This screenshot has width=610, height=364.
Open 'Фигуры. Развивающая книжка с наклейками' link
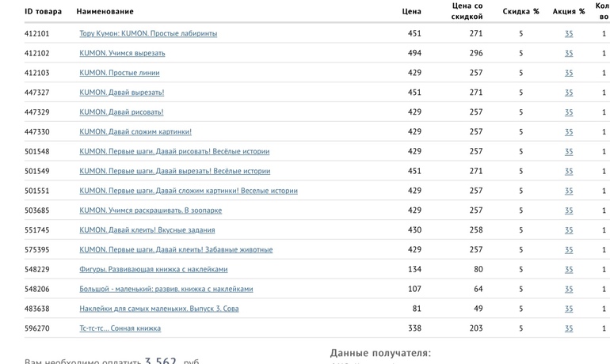pos(154,269)
